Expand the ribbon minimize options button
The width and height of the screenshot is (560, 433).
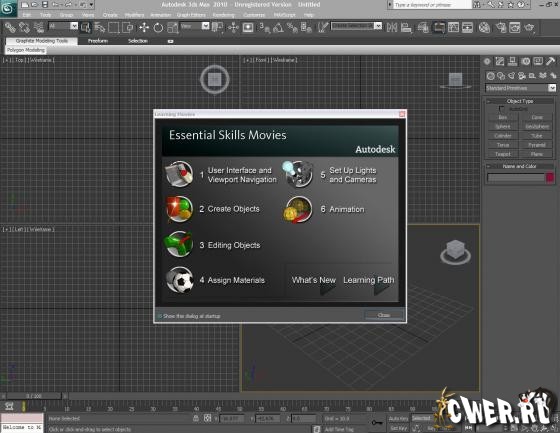[170, 41]
